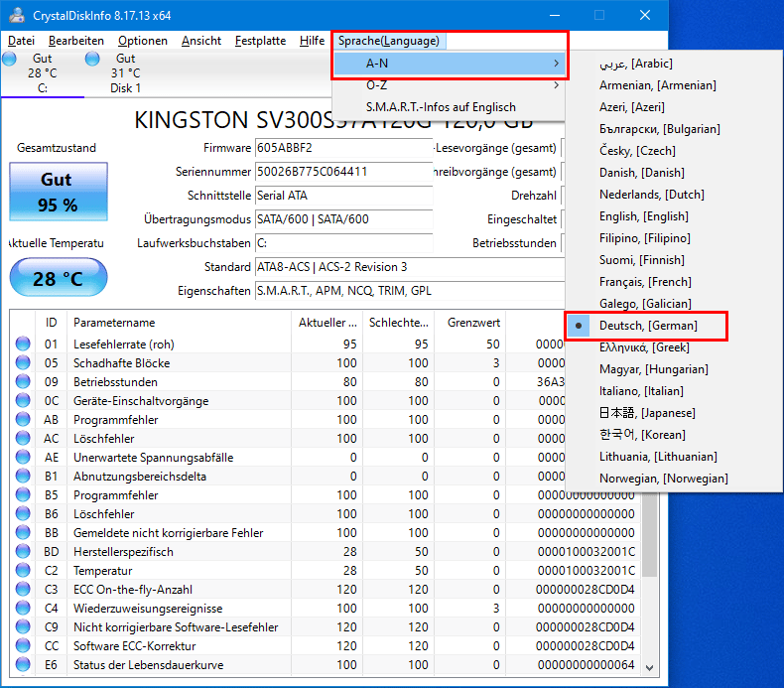
Task: Select the C: drive tab with Gut 28 °C
Action: 43,73
